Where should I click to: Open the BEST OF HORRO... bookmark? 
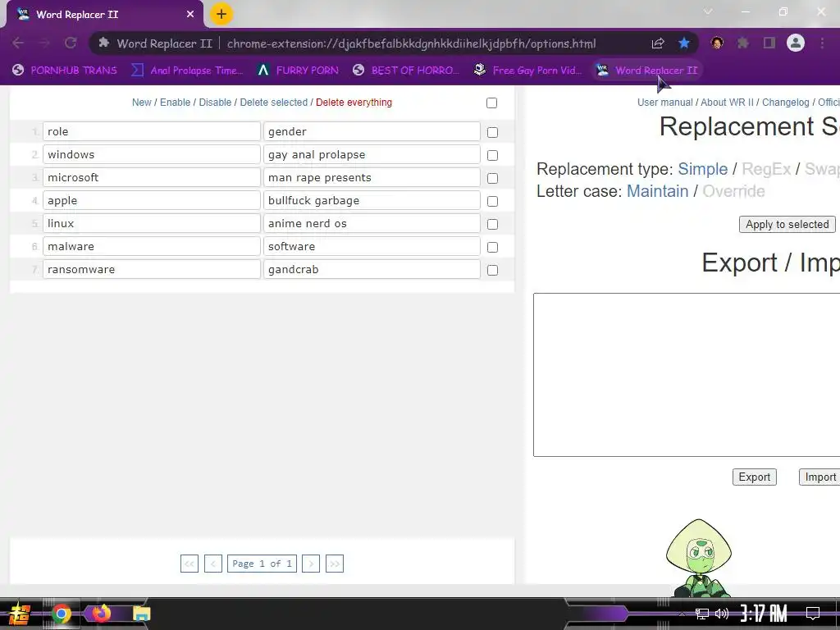click(x=406, y=71)
